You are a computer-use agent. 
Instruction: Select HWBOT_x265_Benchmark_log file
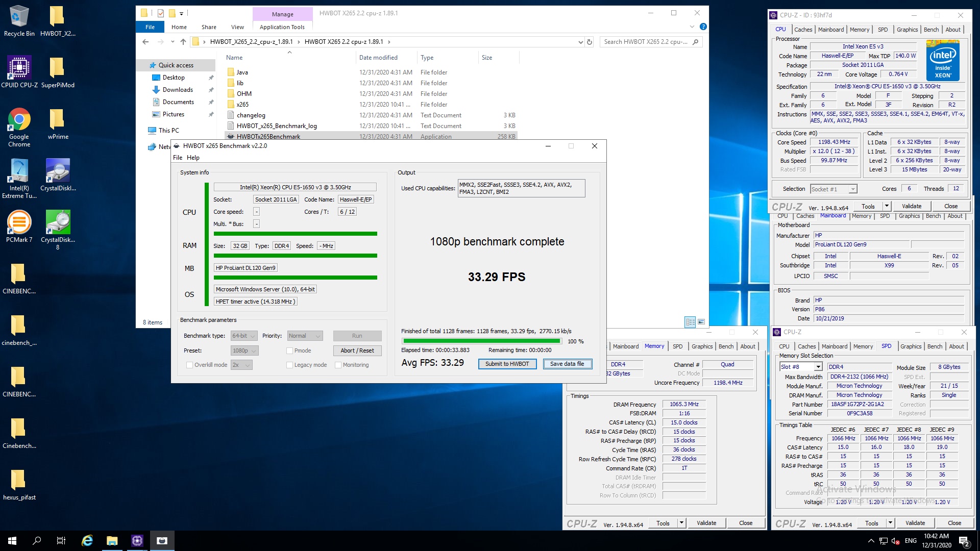coord(277,126)
